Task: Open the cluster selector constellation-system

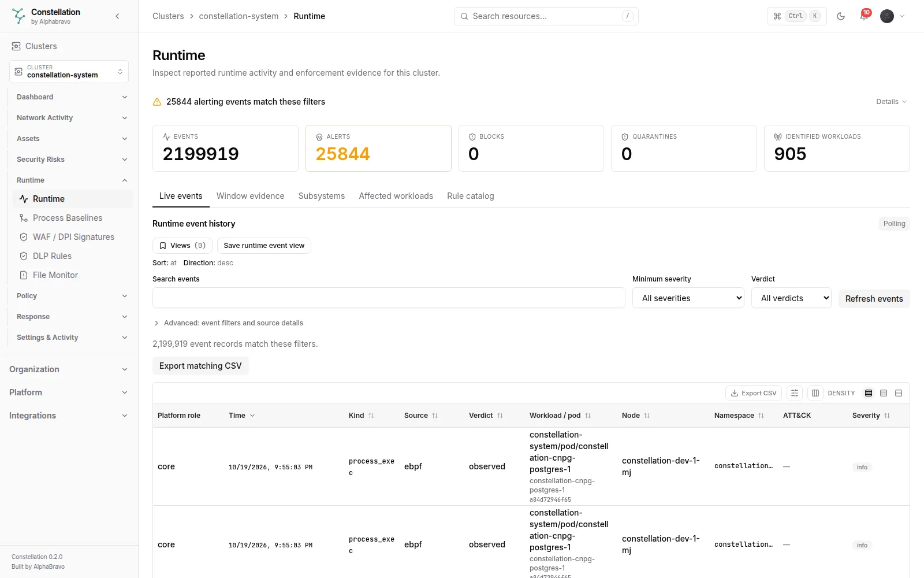Action: click(69, 72)
